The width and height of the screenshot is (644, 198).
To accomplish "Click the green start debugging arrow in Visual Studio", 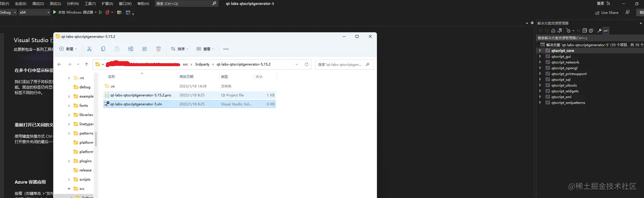I will click(x=55, y=12).
